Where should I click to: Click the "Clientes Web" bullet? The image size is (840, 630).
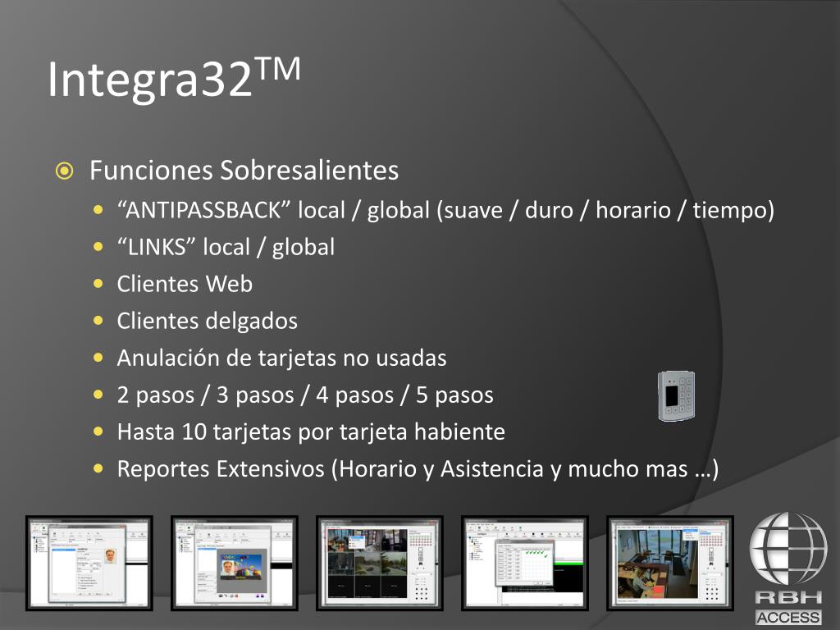[x=185, y=284]
